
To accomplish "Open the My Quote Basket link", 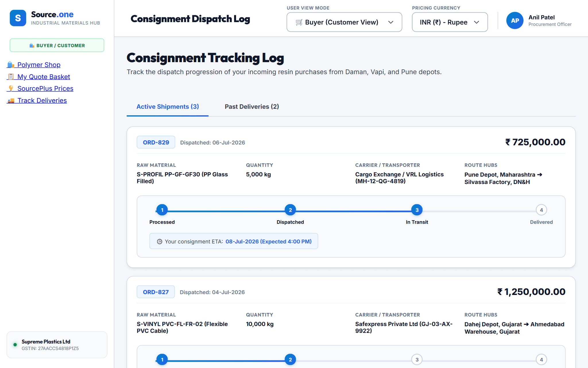I will [38, 77].
